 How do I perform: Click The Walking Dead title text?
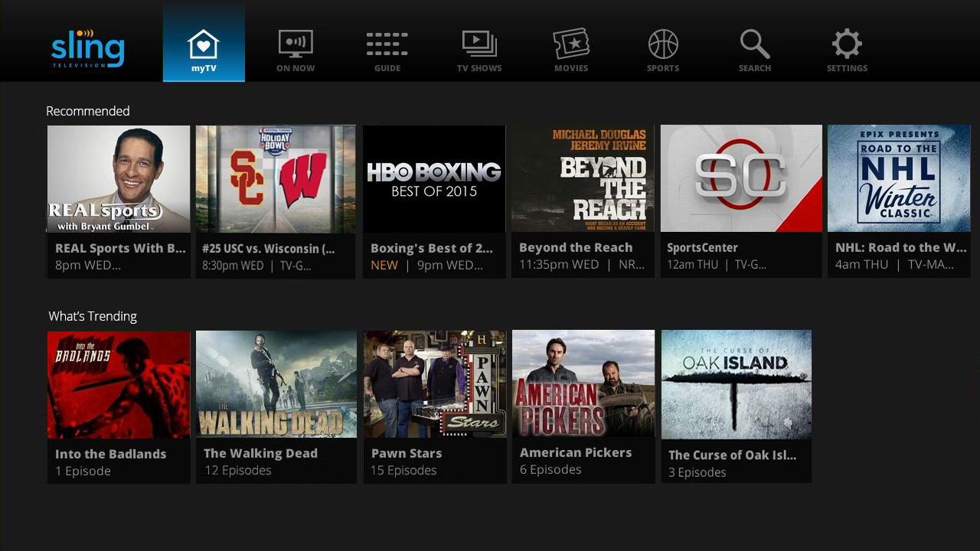click(x=260, y=453)
